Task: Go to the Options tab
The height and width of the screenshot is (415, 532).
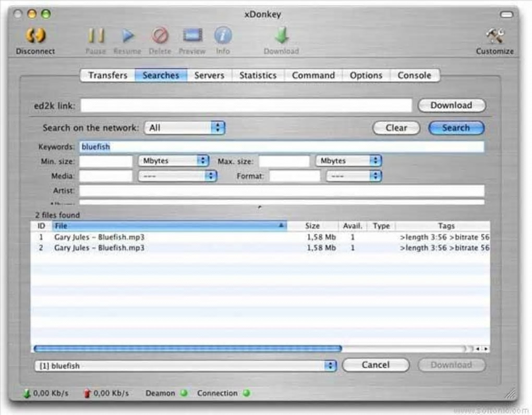Action: coord(366,75)
